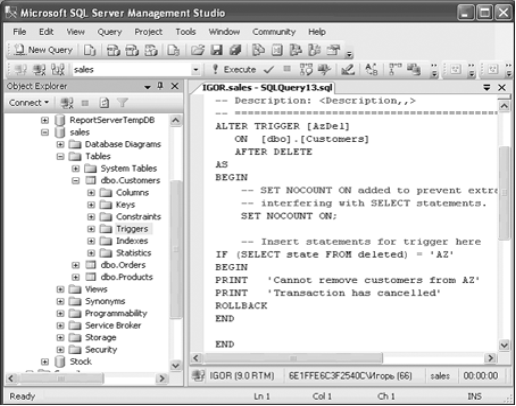The height and width of the screenshot is (406, 516).
Task: Click the Parse checkmark icon
Action: [269, 69]
